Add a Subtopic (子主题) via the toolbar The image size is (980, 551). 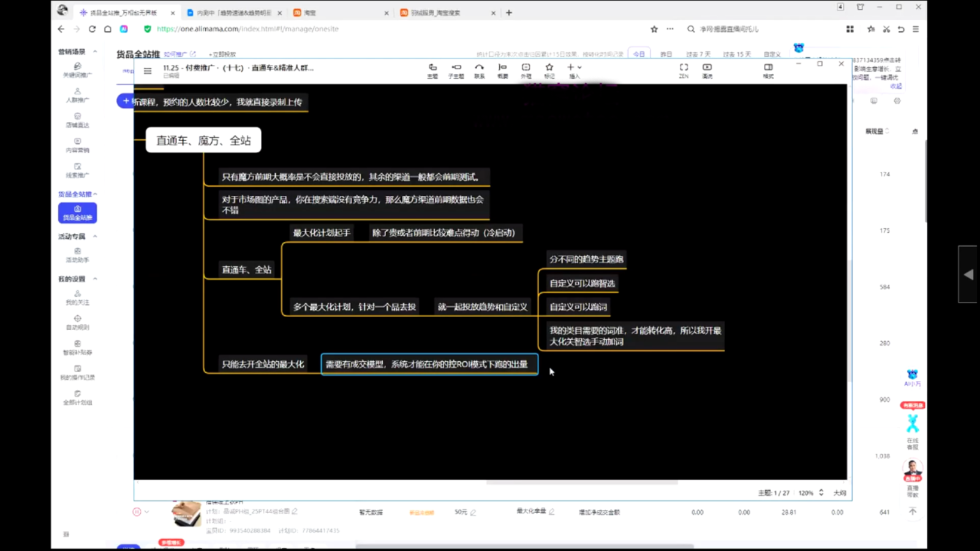456,70
